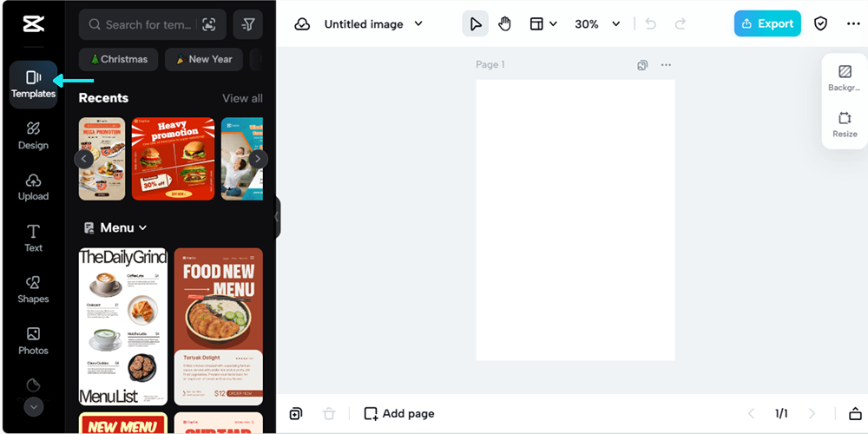Open the Shapes sidebar tab
The width and height of the screenshot is (868, 434).
pyautogui.click(x=33, y=290)
